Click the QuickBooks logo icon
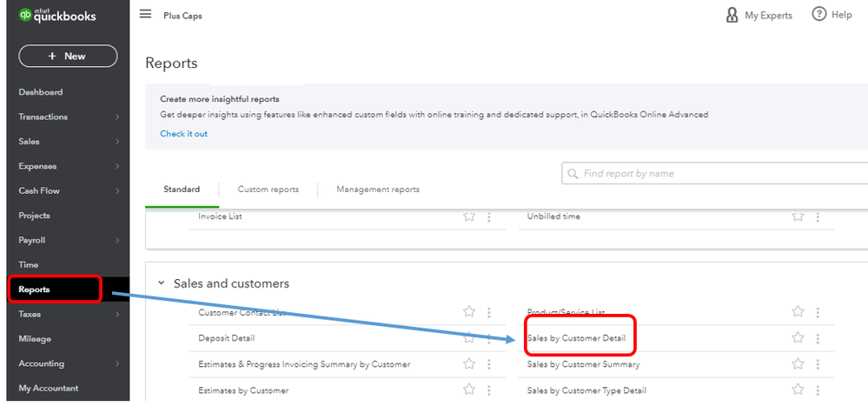This screenshot has width=868, height=406. 25,16
